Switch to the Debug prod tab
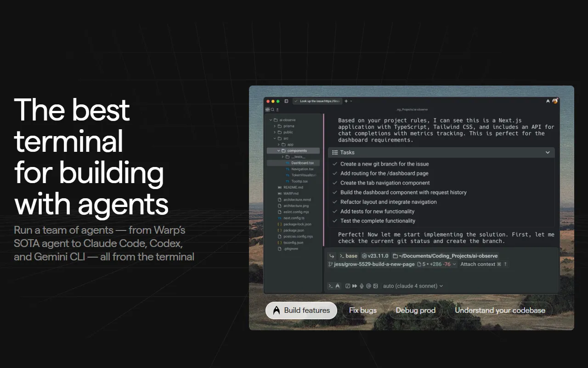This screenshot has width=588, height=368. (415, 310)
